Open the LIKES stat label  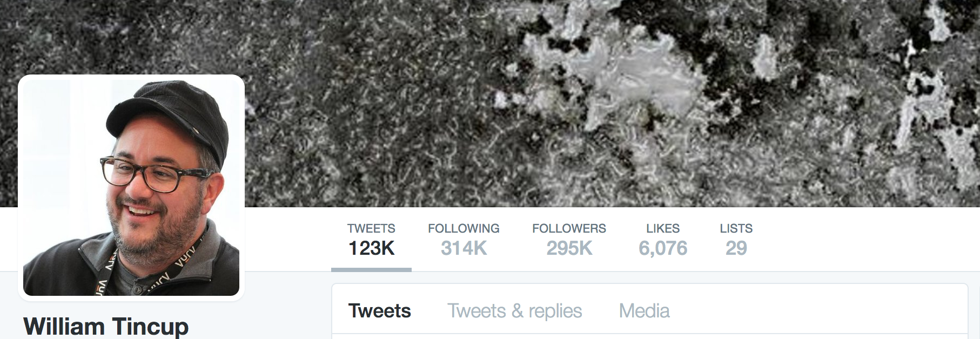coord(663,228)
